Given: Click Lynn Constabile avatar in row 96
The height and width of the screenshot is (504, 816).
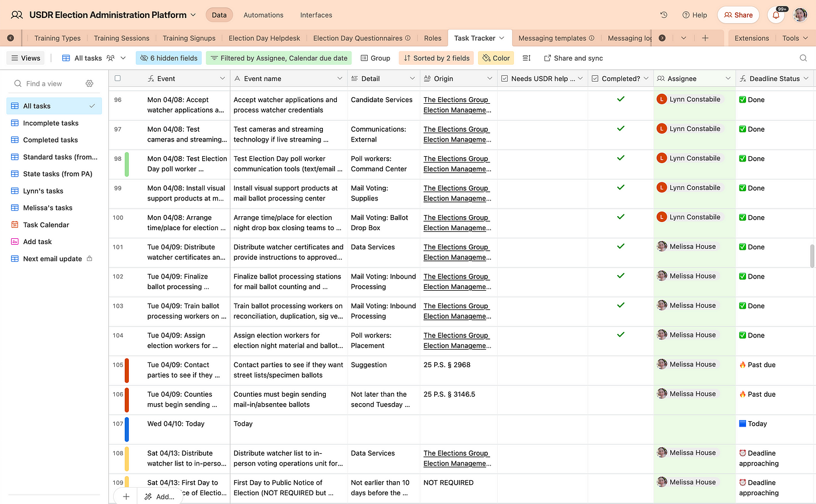Looking at the screenshot, I should coord(662,99).
